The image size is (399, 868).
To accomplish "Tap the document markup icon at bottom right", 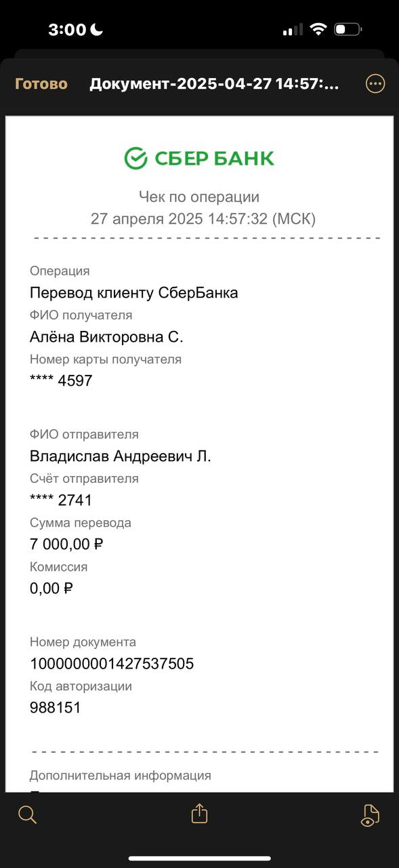I will [x=369, y=815].
